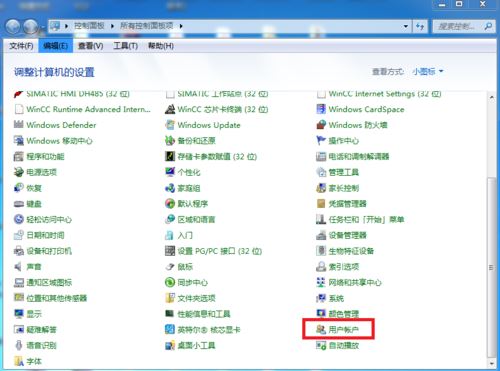Open WinCC Runtime Advanced Intern... item

[x=82, y=109]
